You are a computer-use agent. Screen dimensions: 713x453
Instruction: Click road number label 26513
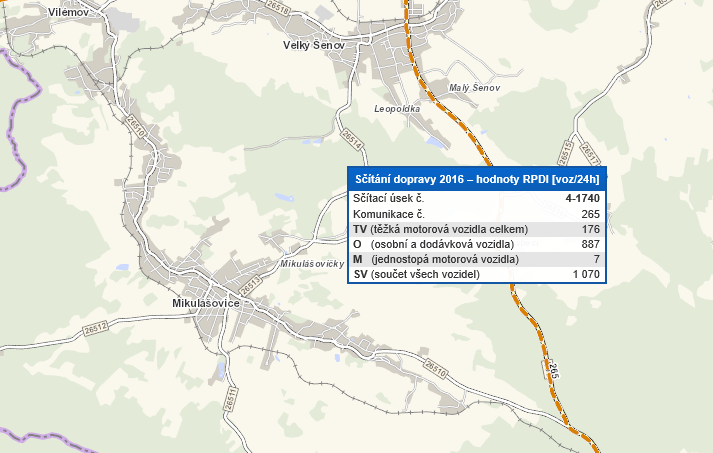tap(250, 286)
